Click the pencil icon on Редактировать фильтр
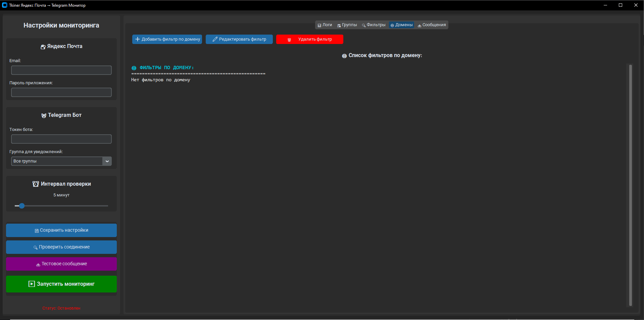The image size is (644, 320). (215, 39)
